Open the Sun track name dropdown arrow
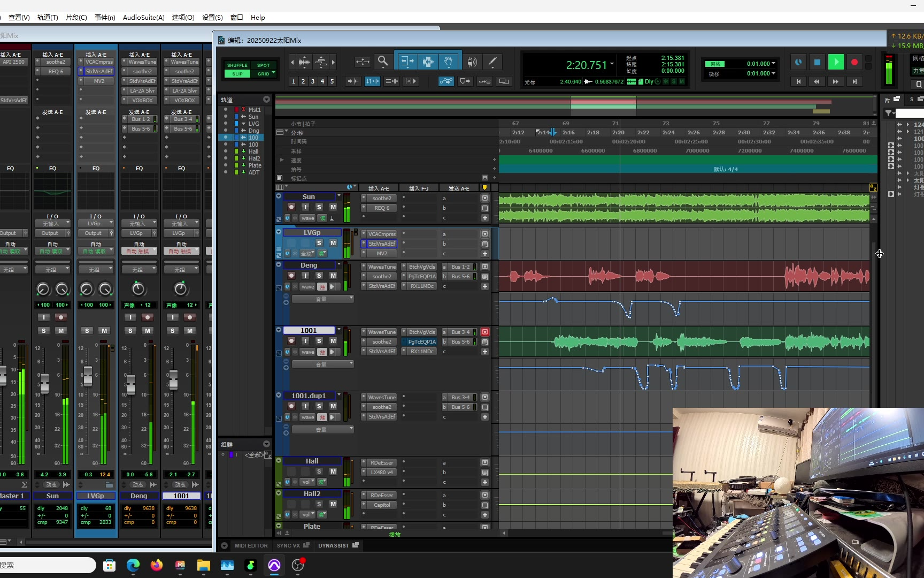 click(339, 196)
